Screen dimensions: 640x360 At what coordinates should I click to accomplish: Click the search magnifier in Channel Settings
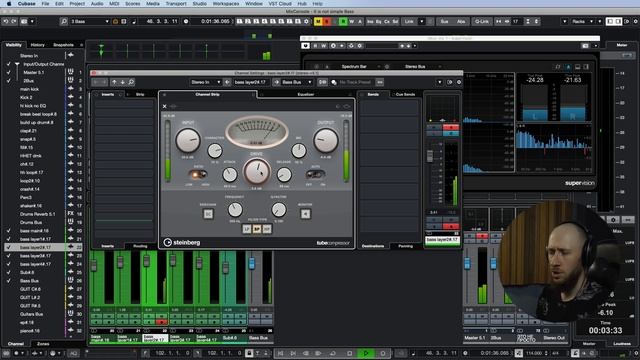(x=131, y=82)
